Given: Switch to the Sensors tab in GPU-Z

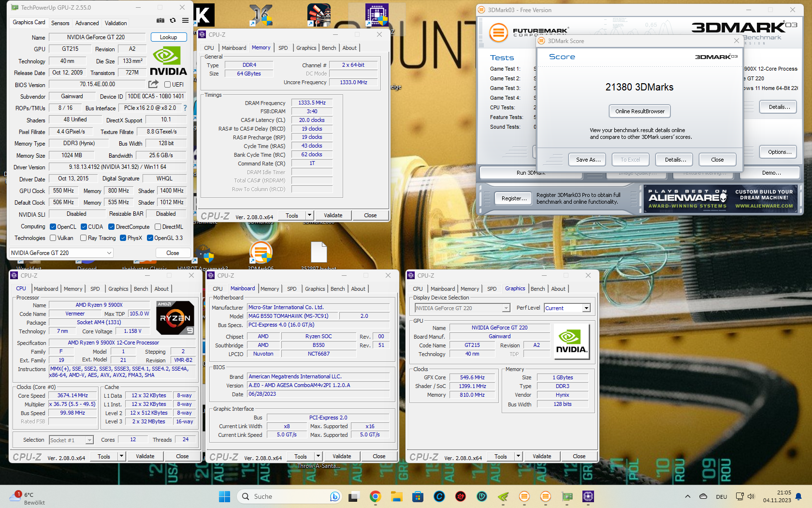Looking at the screenshot, I should point(60,23).
